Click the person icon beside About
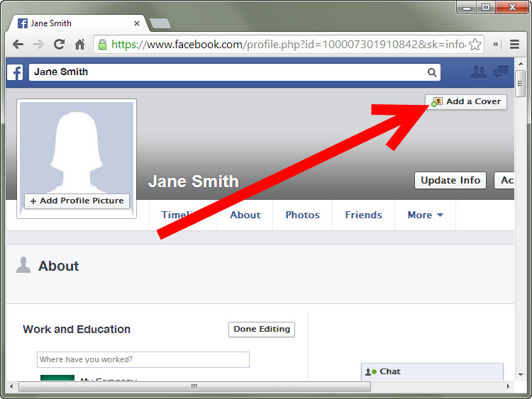The height and width of the screenshot is (399, 532). (23, 265)
